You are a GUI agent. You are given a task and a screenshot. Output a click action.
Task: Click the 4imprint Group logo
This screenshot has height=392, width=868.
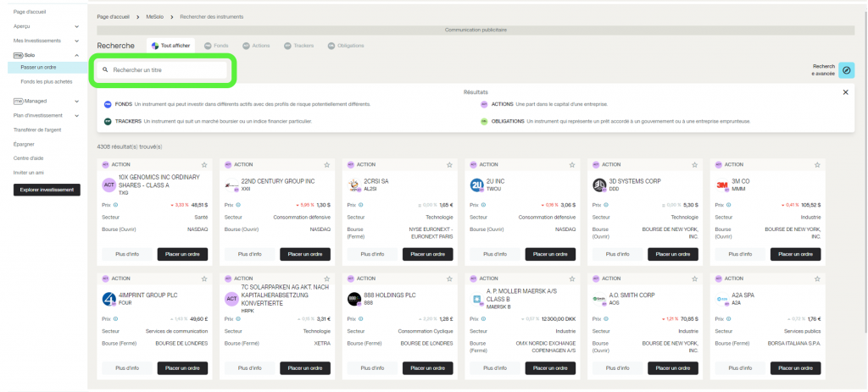point(109,299)
